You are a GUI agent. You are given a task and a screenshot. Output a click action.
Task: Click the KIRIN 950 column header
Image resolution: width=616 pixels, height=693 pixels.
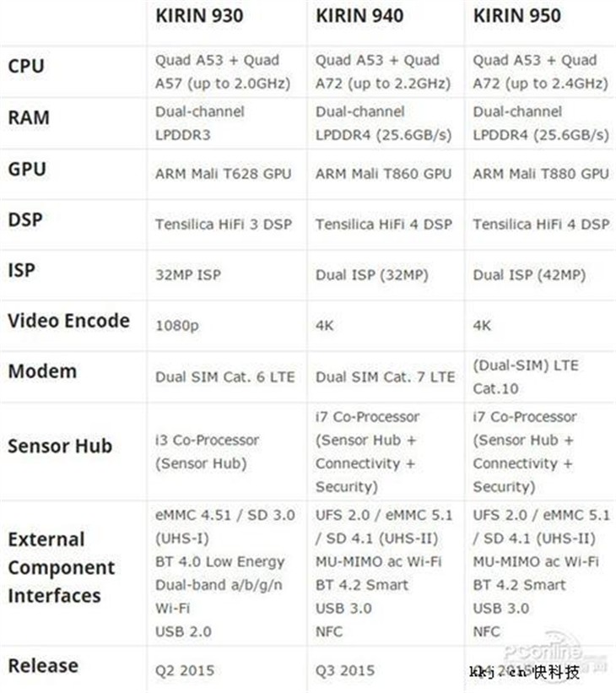tap(517, 16)
